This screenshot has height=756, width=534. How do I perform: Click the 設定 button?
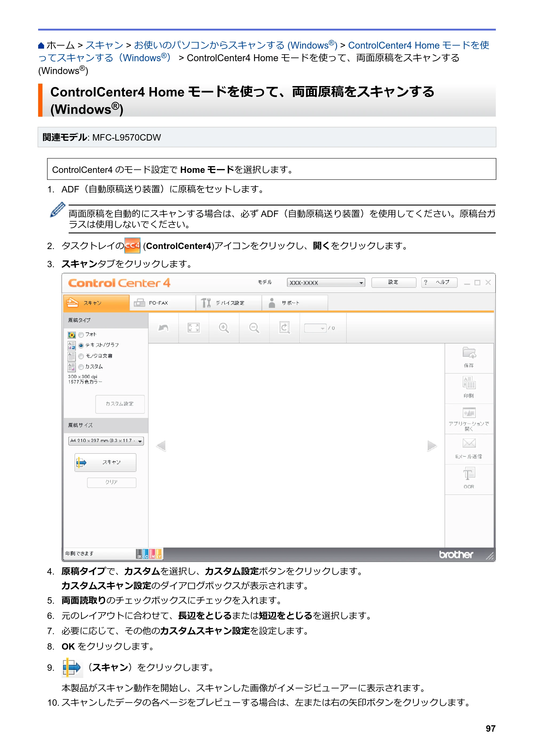pyautogui.click(x=394, y=282)
